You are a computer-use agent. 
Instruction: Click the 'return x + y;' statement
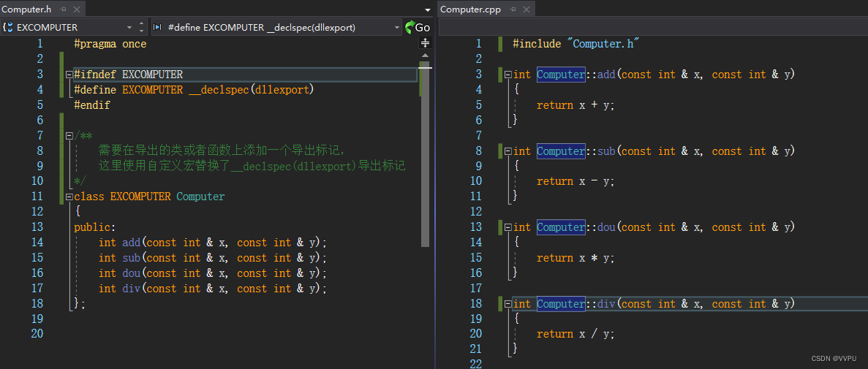(575, 105)
